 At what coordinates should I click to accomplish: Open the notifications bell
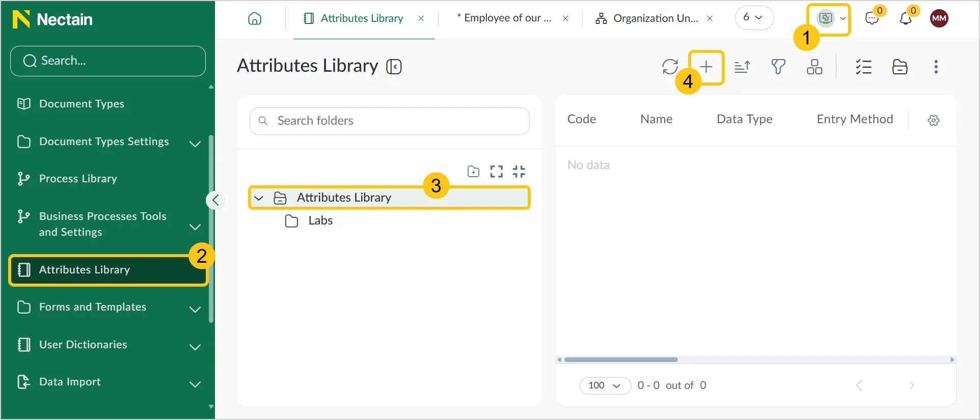906,18
